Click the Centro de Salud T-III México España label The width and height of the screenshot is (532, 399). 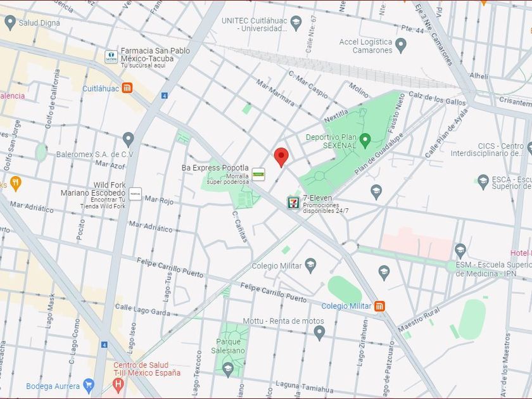pyautogui.click(x=147, y=369)
